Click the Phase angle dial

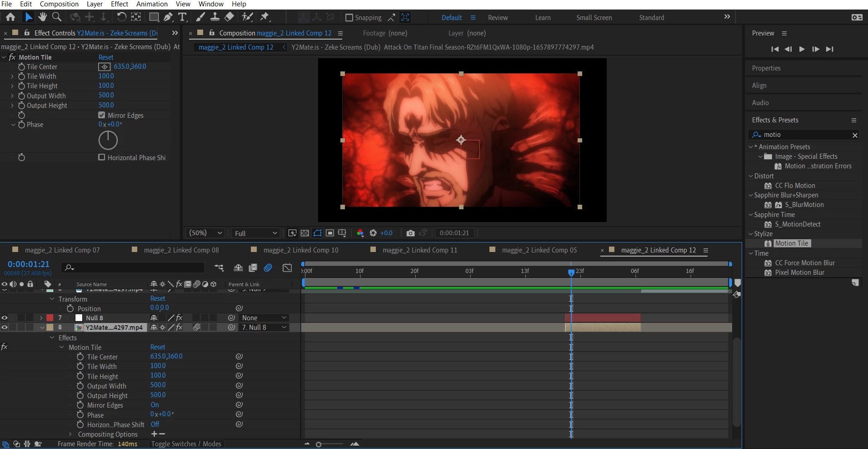point(108,140)
